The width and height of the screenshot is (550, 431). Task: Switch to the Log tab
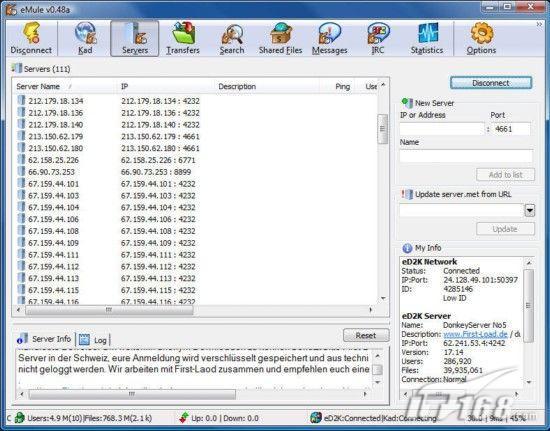pyautogui.click(x=93, y=339)
